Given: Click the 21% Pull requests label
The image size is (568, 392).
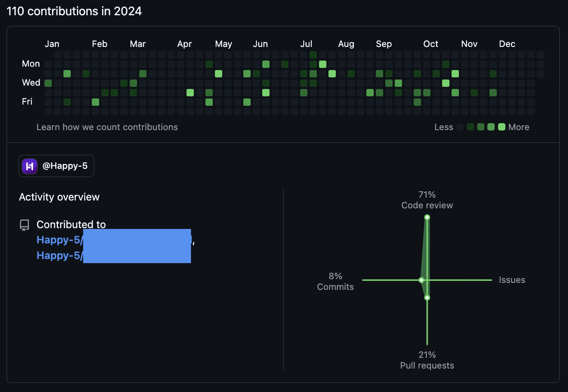Looking at the screenshot, I should pos(427,360).
